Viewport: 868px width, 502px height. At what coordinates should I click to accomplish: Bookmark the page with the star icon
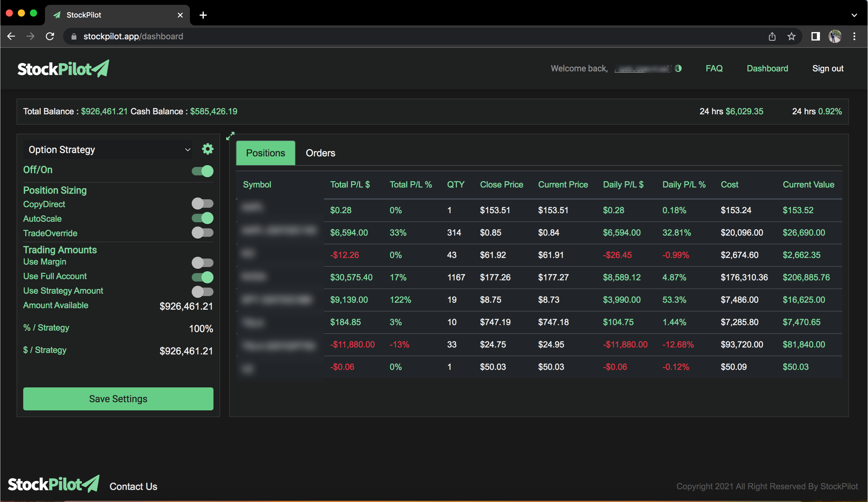[x=791, y=36]
